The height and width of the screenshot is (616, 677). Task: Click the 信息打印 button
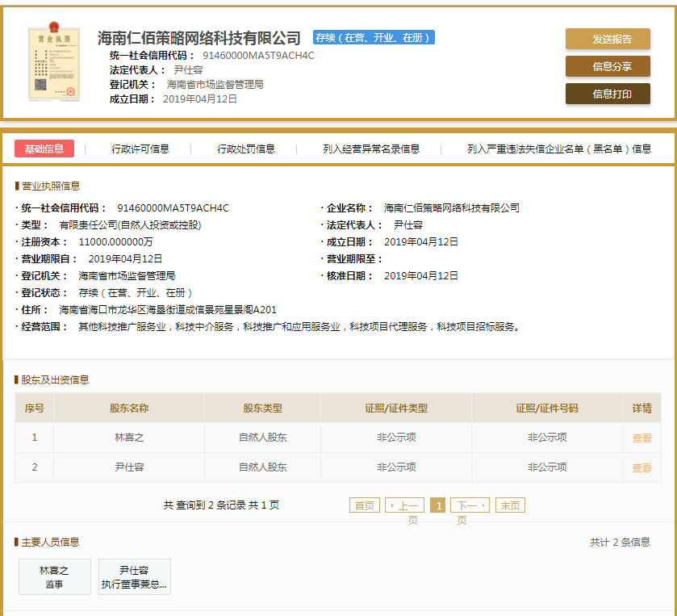tap(609, 94)
